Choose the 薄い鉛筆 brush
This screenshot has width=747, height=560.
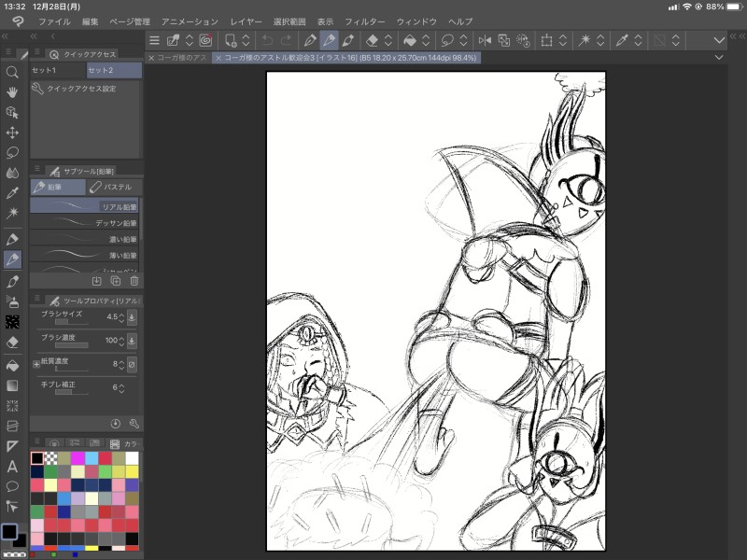[x=84, y=255]
